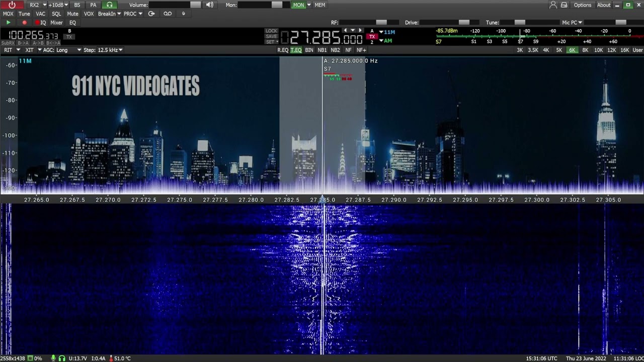Open the Options menu
Image resolution: width=644 pixels, height=362 pixels.
[x=583, y=5]
